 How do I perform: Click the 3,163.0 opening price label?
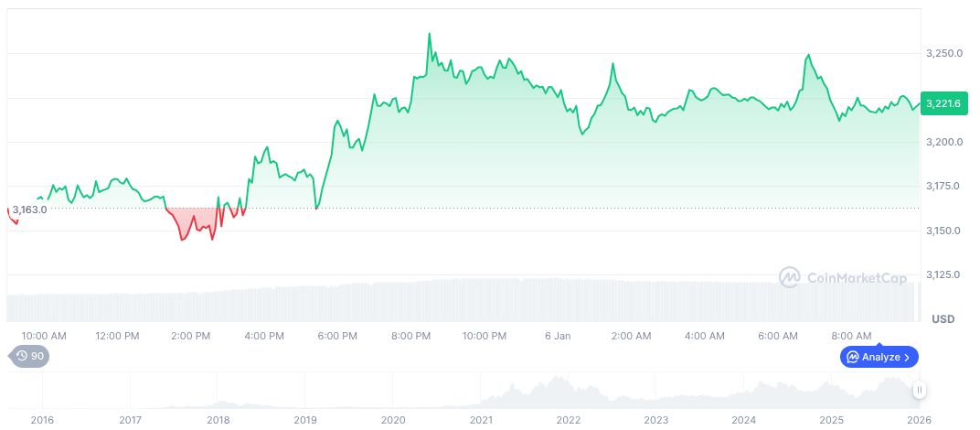coord(29,210)
